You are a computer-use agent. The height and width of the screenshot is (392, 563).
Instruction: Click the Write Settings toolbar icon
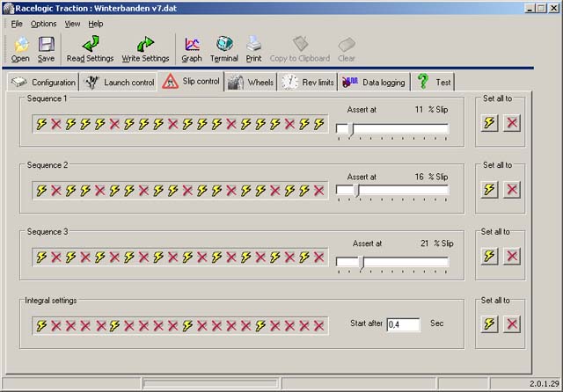tap(145, 48)
